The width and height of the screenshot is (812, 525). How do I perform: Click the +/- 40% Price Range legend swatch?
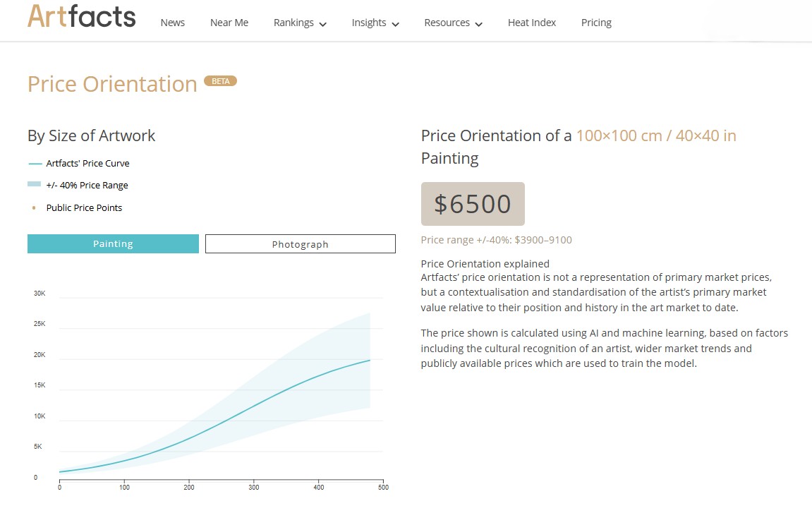[x=34, y=185]
